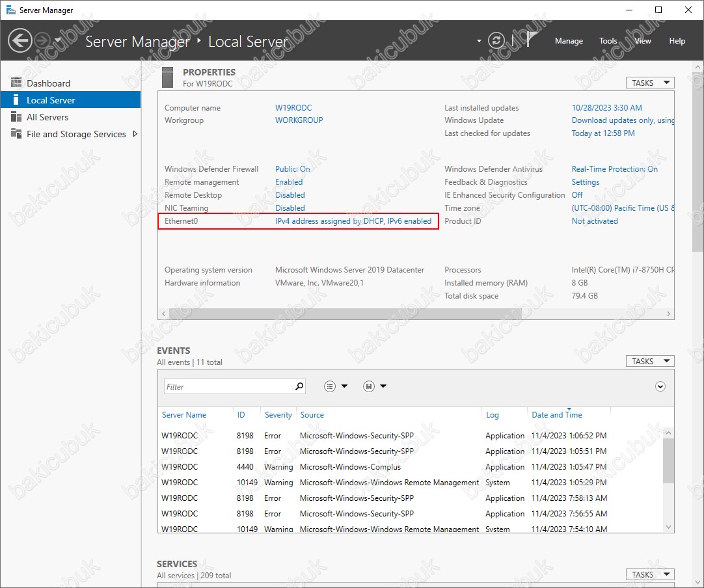
Task: Click the main window vertical scrollbar thumb
Action: point(697,161)
